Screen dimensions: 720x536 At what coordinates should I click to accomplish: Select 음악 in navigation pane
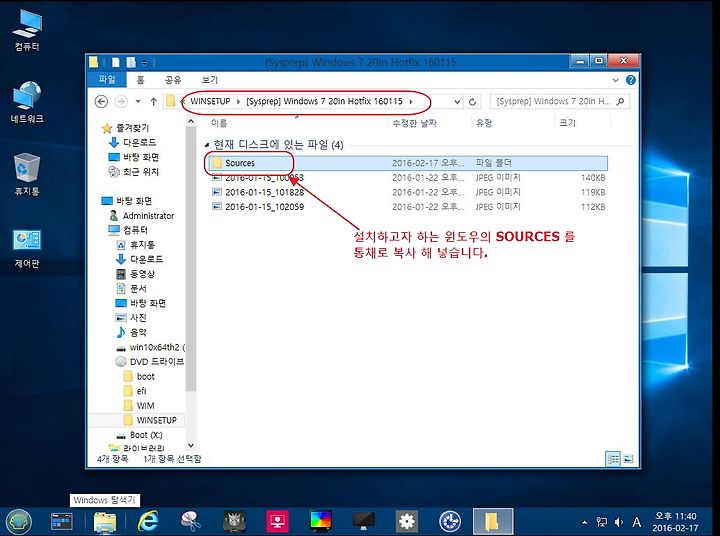(132, 332)
